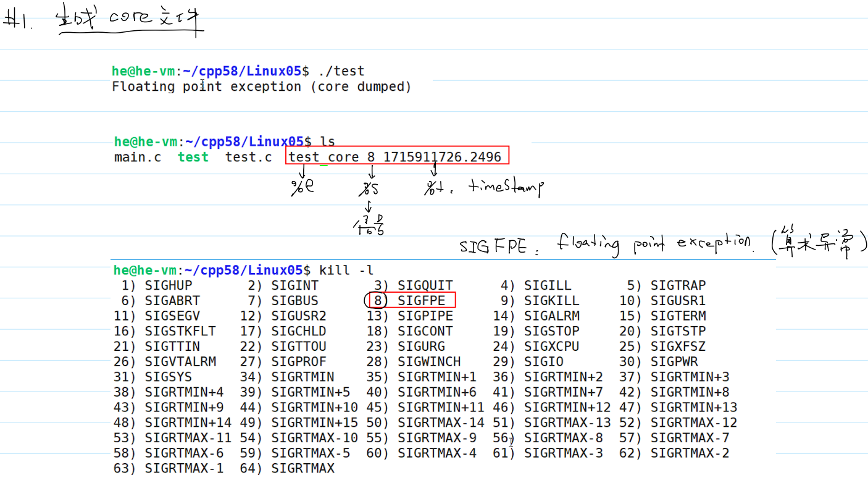This screenshot has height=483, width=868.
Task: Click the boxed "SIGFPE" signal name
Action: point(422,301)
